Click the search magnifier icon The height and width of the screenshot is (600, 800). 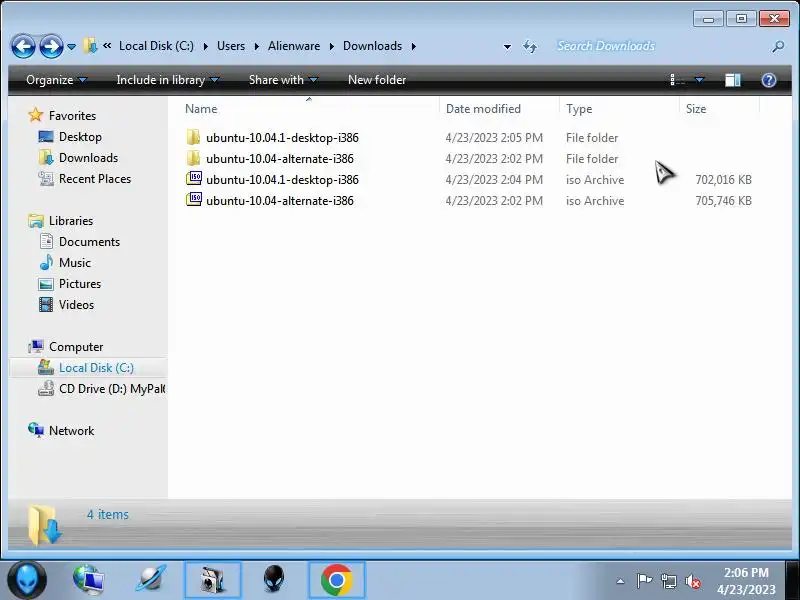click(778, 47)
